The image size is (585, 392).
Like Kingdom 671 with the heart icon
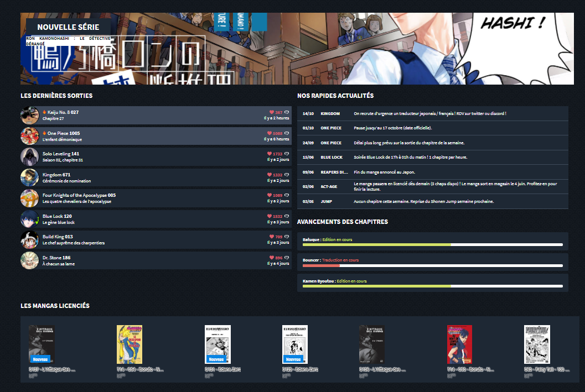click(x=270, y=174)
